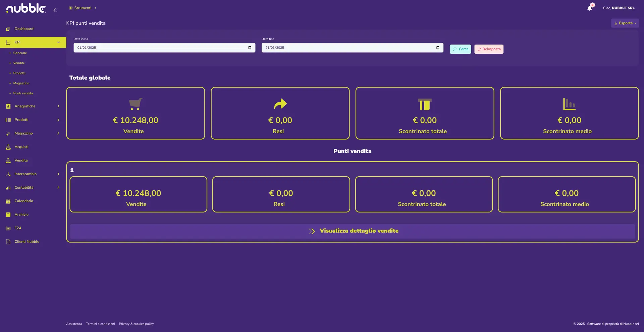Click the Ciao, NUBBLE SRL user label
The image size is (644, 332).
[619, 8]
